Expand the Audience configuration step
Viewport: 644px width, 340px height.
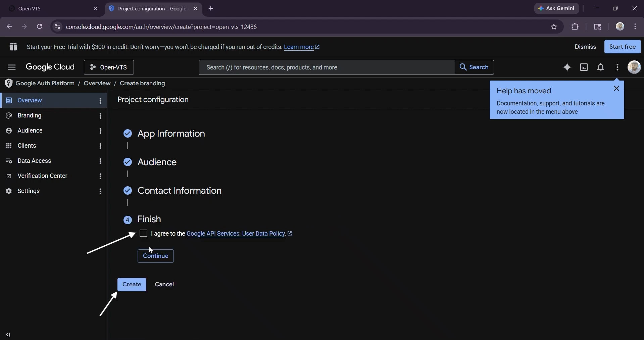coord(157,162)
